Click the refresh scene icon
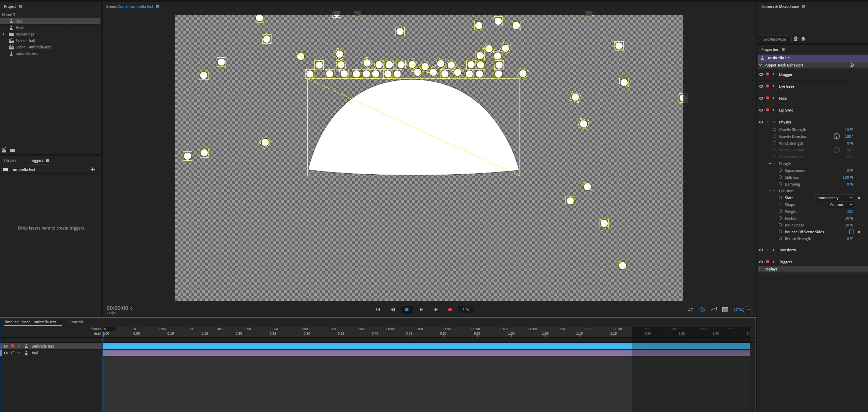 pos(691,310)
